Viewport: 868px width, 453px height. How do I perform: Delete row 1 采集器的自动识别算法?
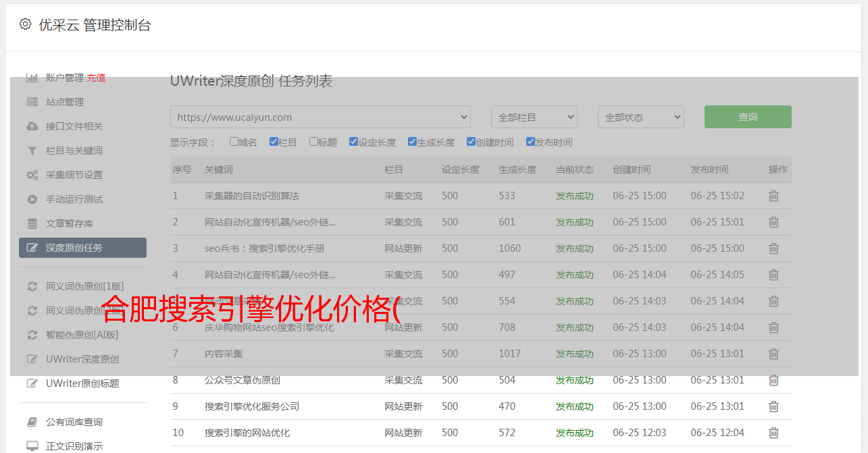tap(774, 196)
